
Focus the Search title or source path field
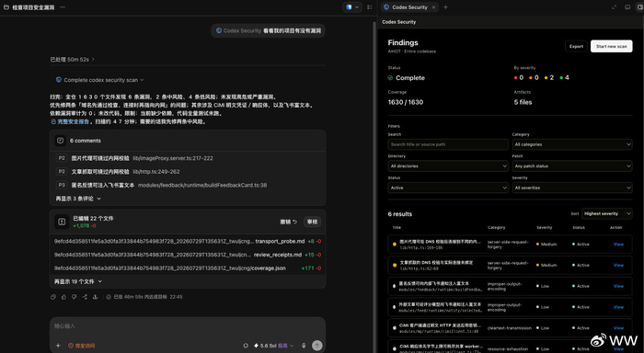point(448,144)
